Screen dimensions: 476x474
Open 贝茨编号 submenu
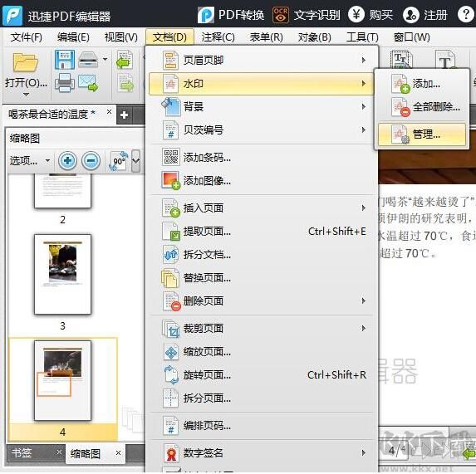(261, 130)
